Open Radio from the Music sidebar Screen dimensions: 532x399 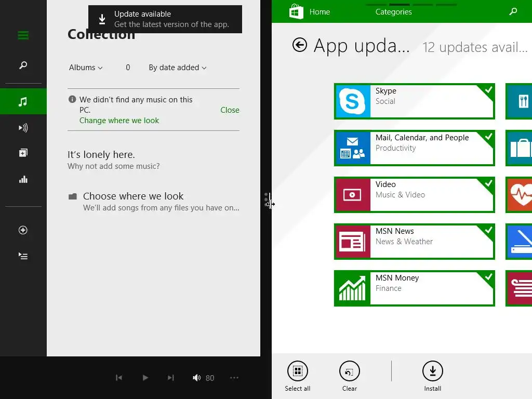[x=23, y=128]
